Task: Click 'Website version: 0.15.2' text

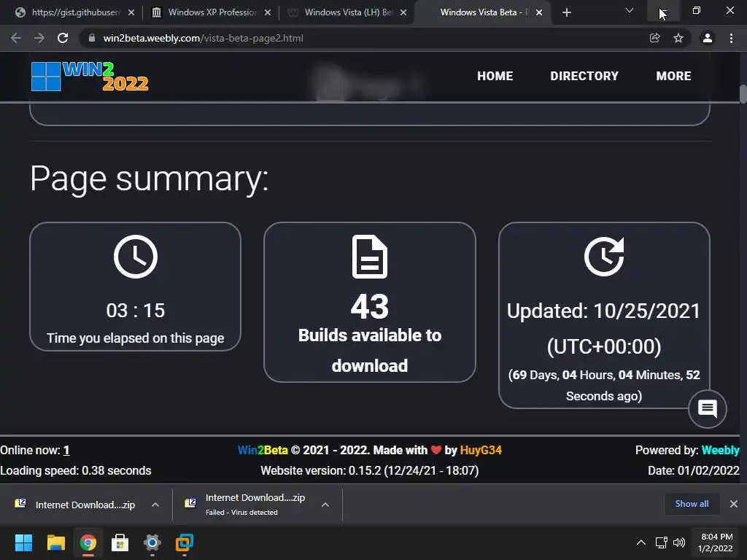Action: point(321,471)
